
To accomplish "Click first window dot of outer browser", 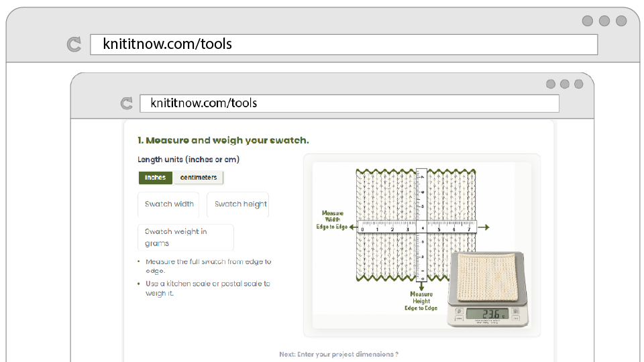I will click(x=588, y=21).
